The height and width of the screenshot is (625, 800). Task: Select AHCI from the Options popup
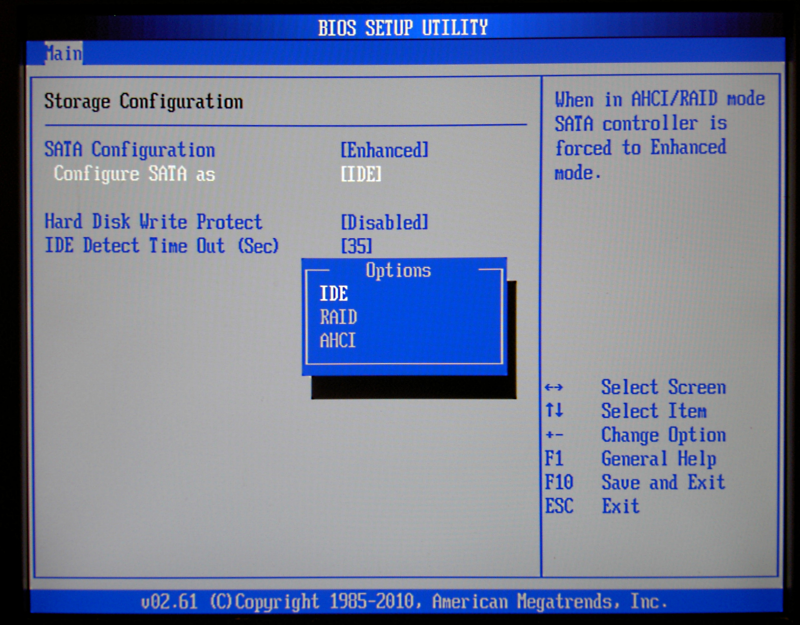[339, 340]
